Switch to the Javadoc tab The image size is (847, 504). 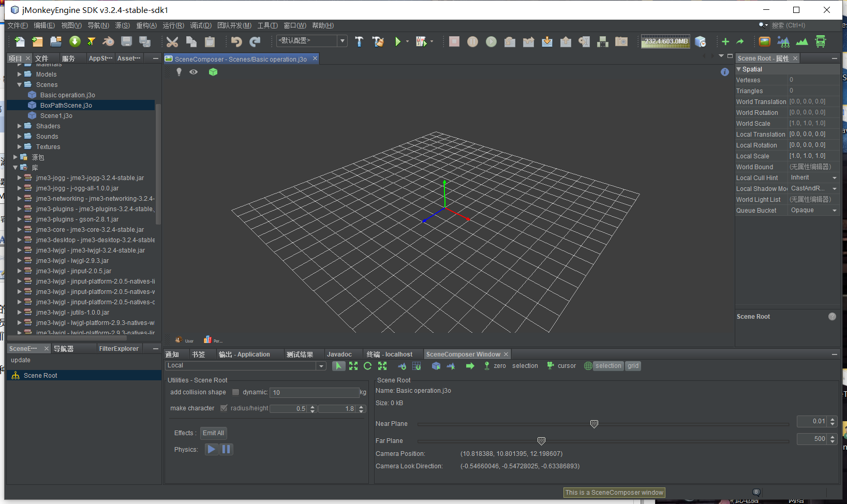[339, 354]
